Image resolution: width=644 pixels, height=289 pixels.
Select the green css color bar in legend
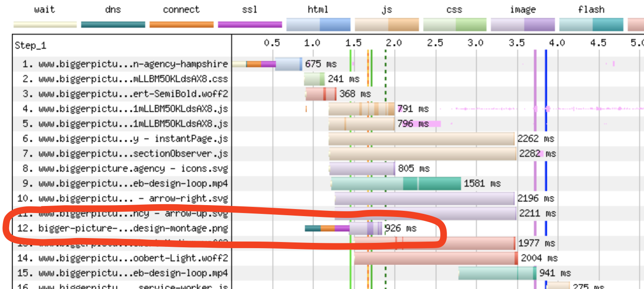click(455, 25)
